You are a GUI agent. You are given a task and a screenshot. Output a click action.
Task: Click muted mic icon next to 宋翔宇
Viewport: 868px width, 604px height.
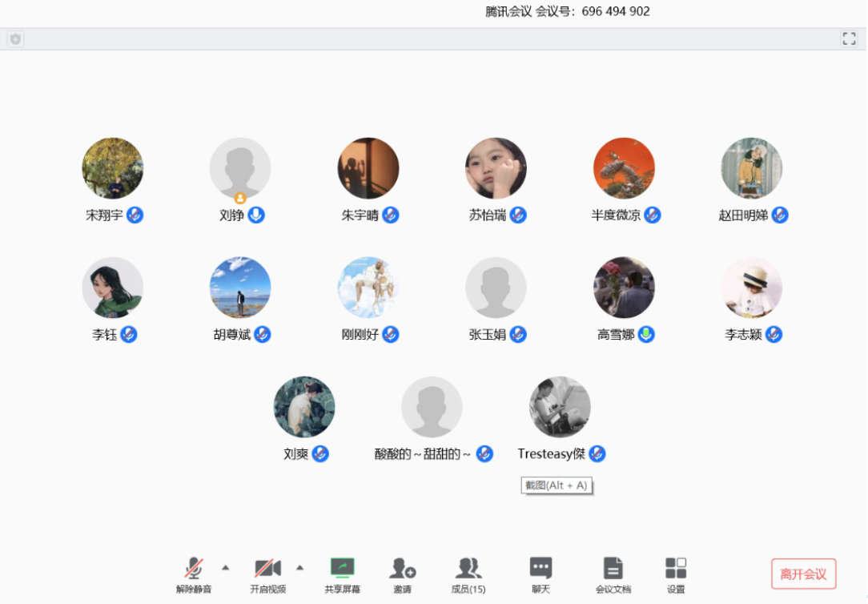[135, 215]
